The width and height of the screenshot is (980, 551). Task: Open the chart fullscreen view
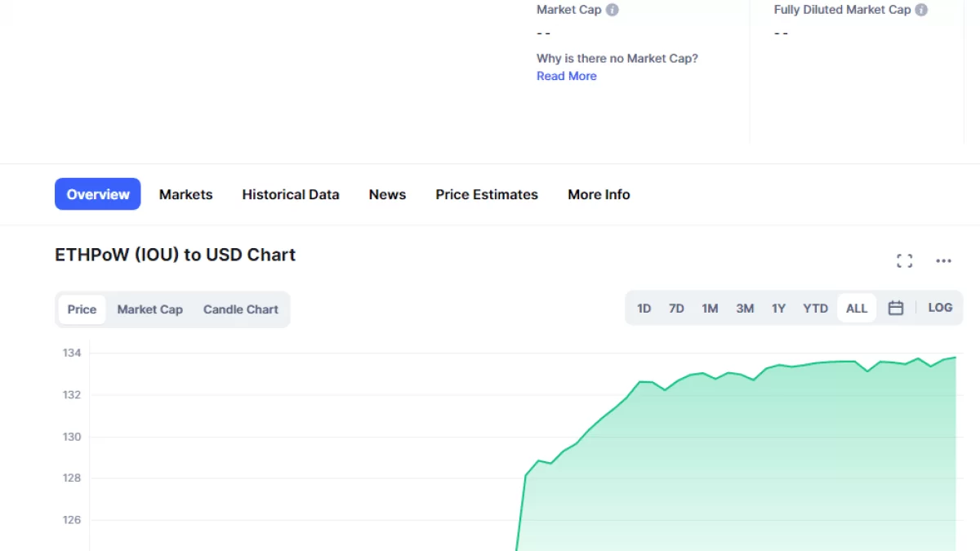point(904,260)
